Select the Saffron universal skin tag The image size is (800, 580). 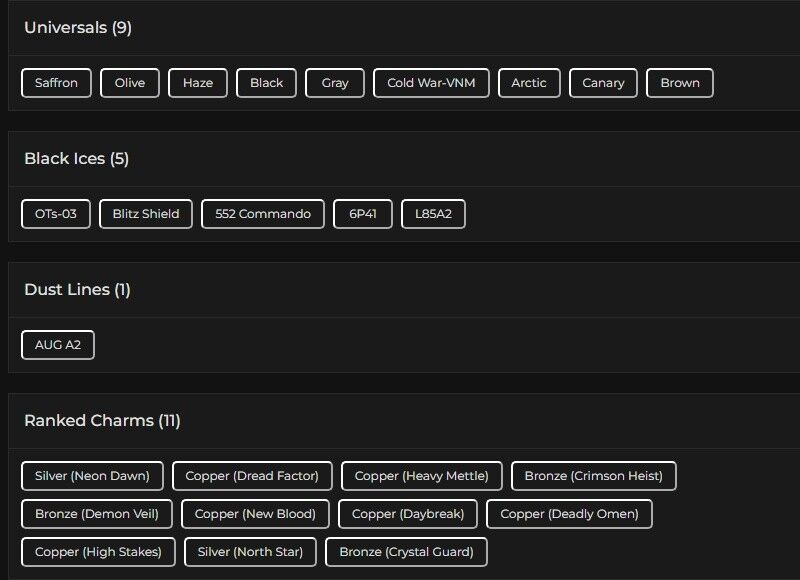(56, 83)
